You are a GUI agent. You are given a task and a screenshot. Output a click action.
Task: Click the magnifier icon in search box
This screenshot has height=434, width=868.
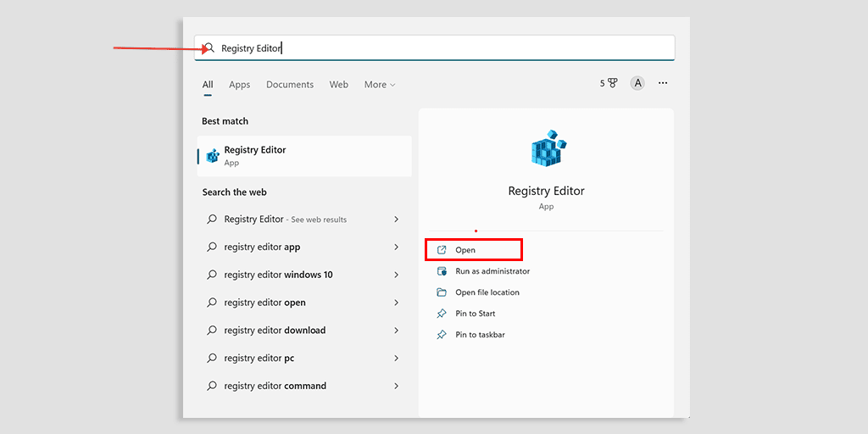pyautogui.click(x=209, y=48)
